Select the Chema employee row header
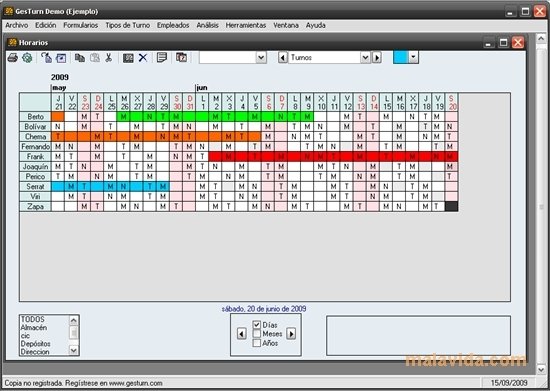Viewport: 550px width, 391px height. click(35, 137)
